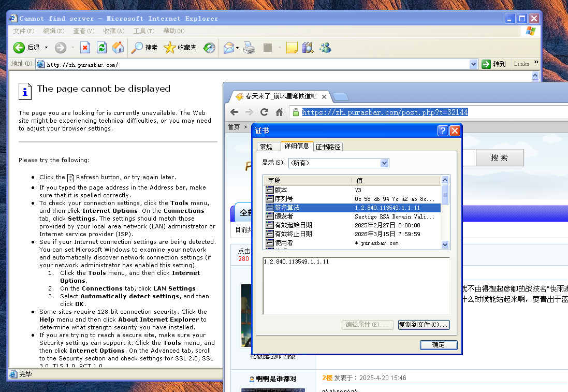Click the 字段 column header
The image size is (568, 392).
tap(308, 180)
